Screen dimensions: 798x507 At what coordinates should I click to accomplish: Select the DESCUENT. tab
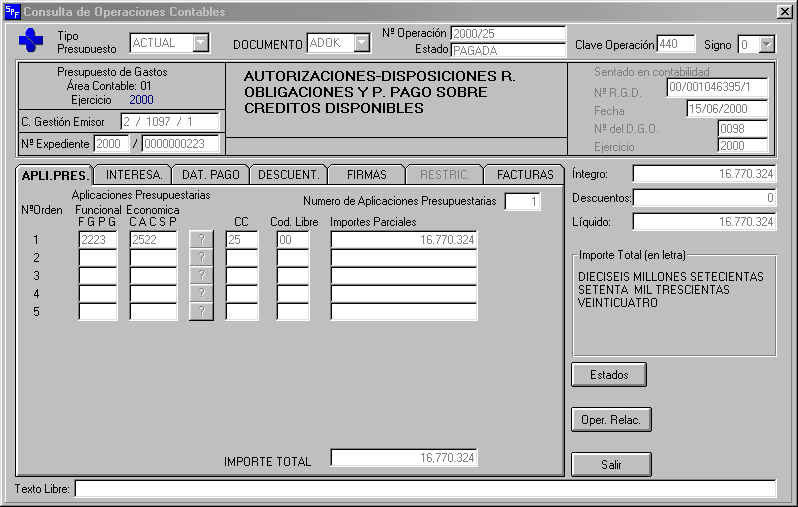pos(288,175)
